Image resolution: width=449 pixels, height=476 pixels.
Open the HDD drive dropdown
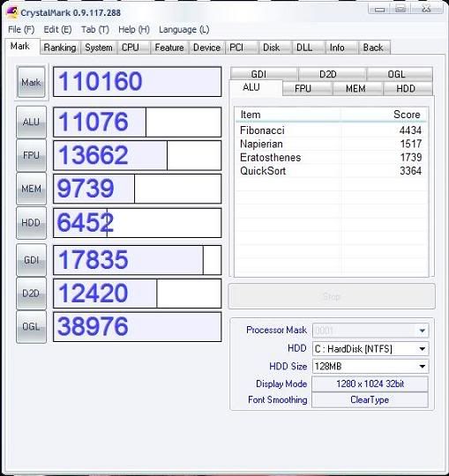(370, 349)
